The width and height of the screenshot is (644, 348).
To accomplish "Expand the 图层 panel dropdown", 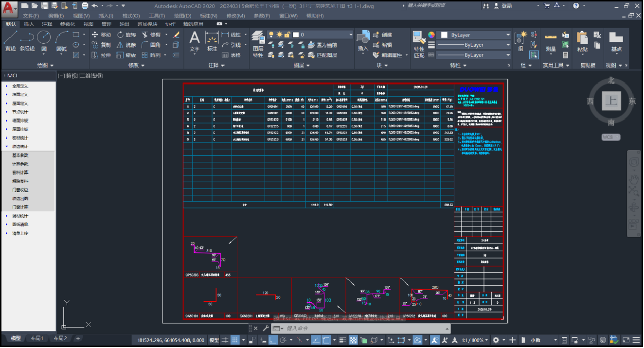I will pyautogui.click(x=302, y=65).
